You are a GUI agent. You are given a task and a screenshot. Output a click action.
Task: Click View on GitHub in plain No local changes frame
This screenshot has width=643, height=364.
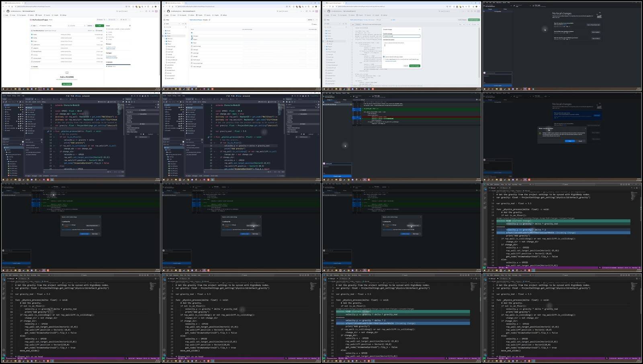point(596,39)
